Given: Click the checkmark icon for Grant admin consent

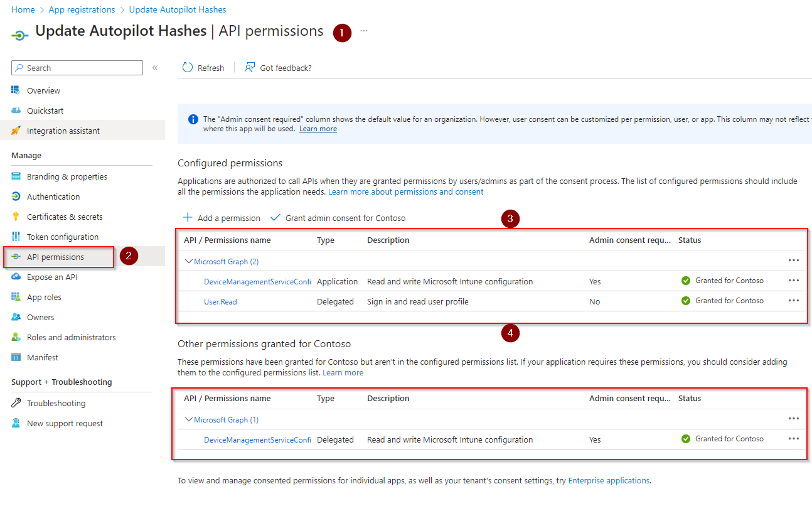Looking at the screenshot, I should (x=275, y=217).
